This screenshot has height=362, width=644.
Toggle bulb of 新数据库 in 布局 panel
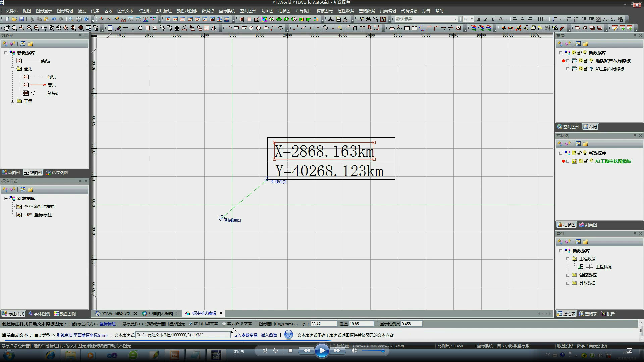click(x=585, y=53)
